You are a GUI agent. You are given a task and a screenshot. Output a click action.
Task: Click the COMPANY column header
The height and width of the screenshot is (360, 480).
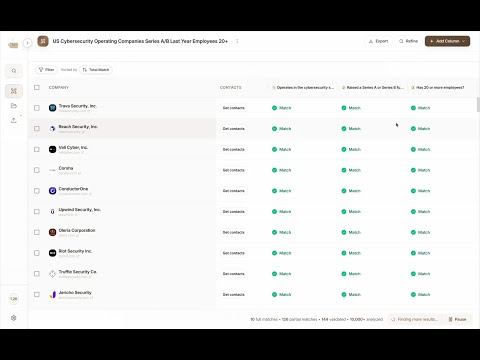[x=59, y=87]
